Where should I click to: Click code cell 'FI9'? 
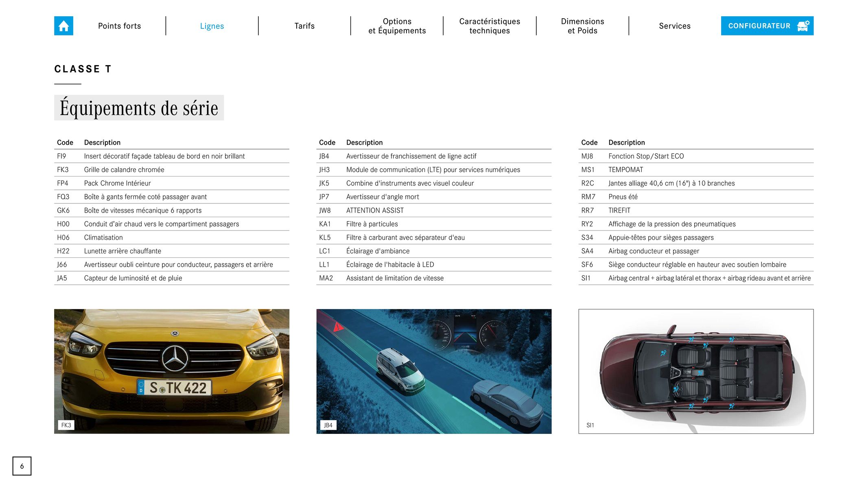point(61,156)
